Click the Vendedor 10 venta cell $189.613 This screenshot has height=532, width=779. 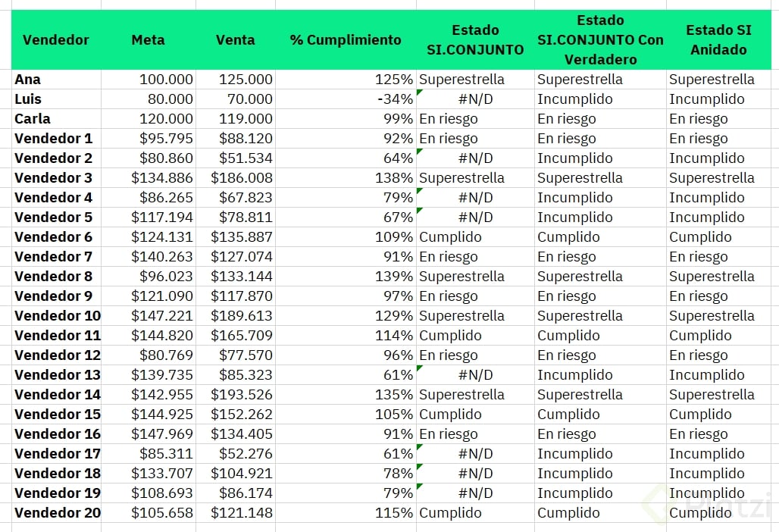click(x=236, y=316)
